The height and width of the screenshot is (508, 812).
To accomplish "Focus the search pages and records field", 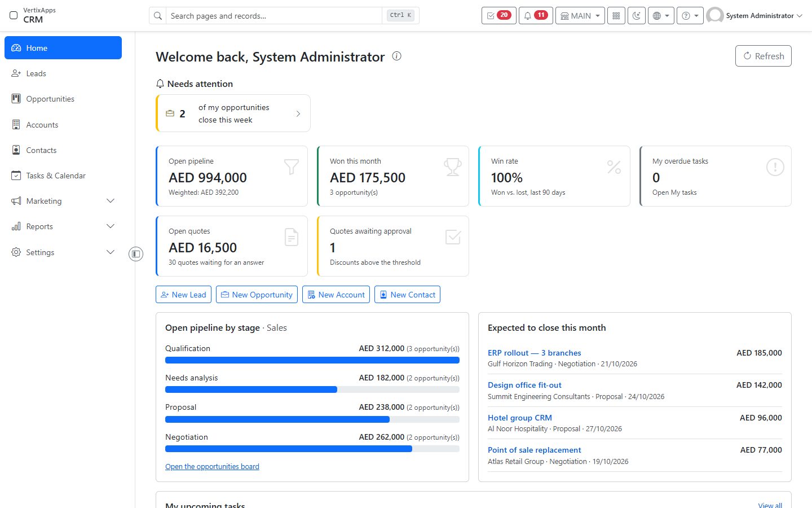I will pyautogui.click(x=275, y=16).
